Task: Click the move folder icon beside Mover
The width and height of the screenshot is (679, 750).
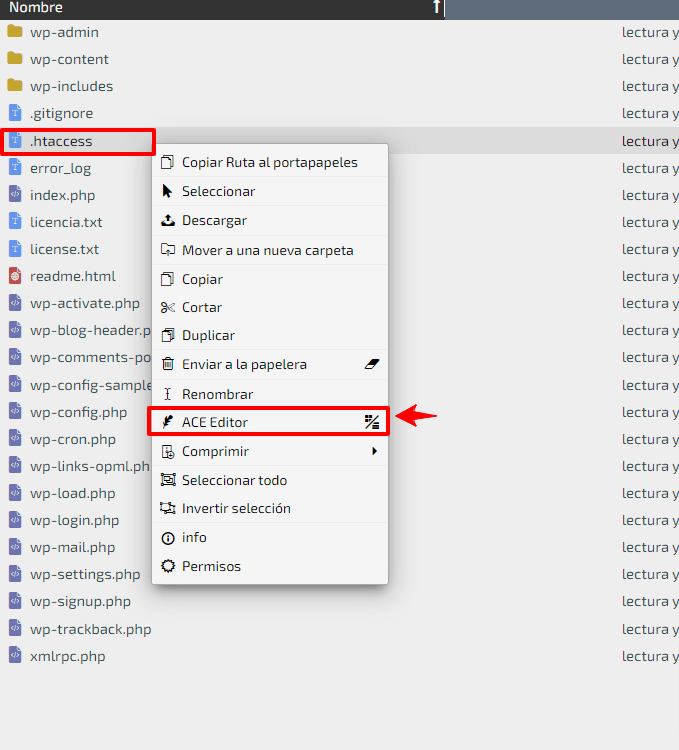Action: click(167, 250)
